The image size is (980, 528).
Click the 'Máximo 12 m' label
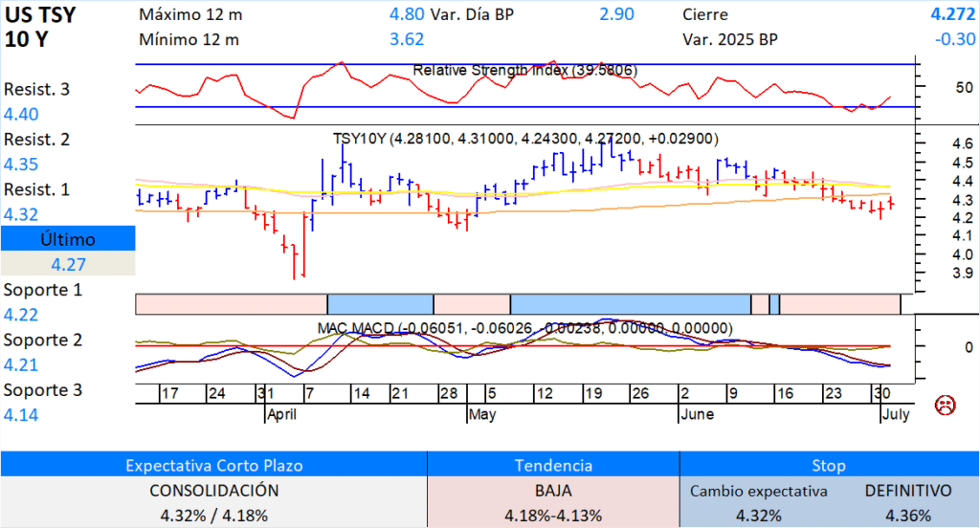click(x=190, y=14)
